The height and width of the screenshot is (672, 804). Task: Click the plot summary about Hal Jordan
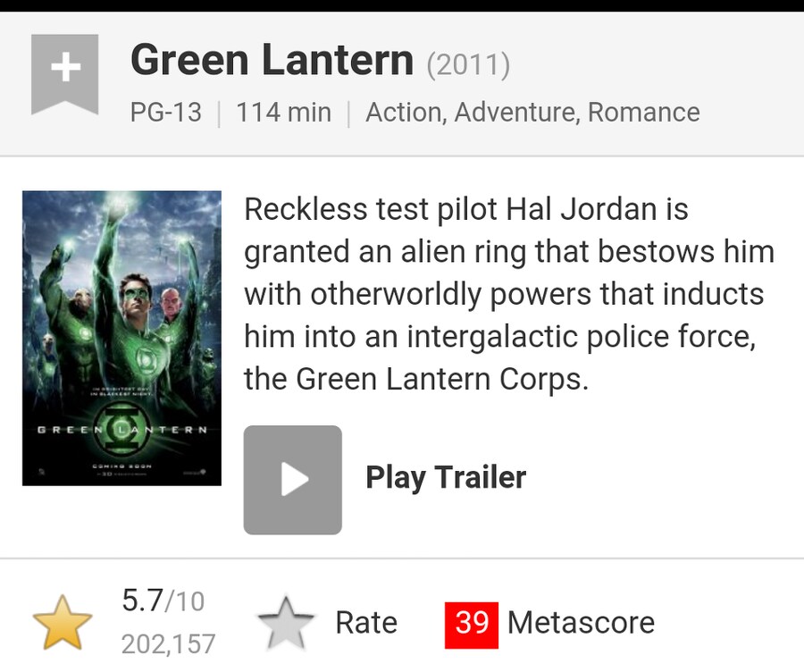[x=509, y=294]
